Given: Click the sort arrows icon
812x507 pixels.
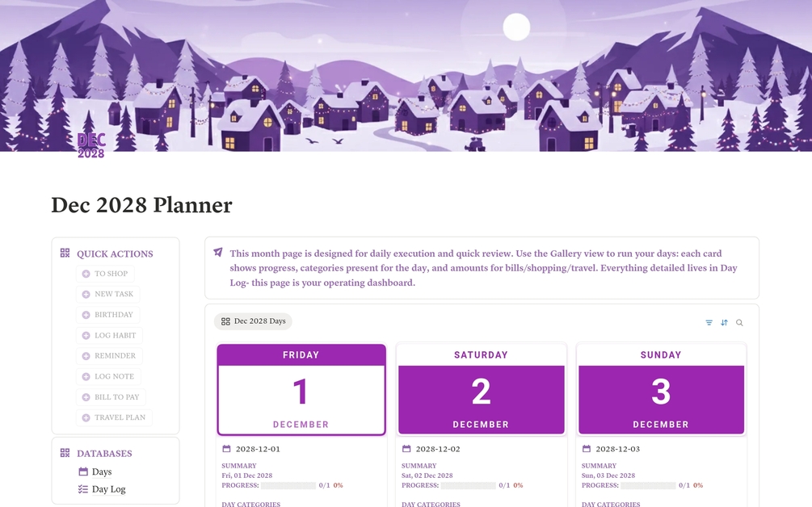Looking at the screenshot, I should (x=724, y=323).
